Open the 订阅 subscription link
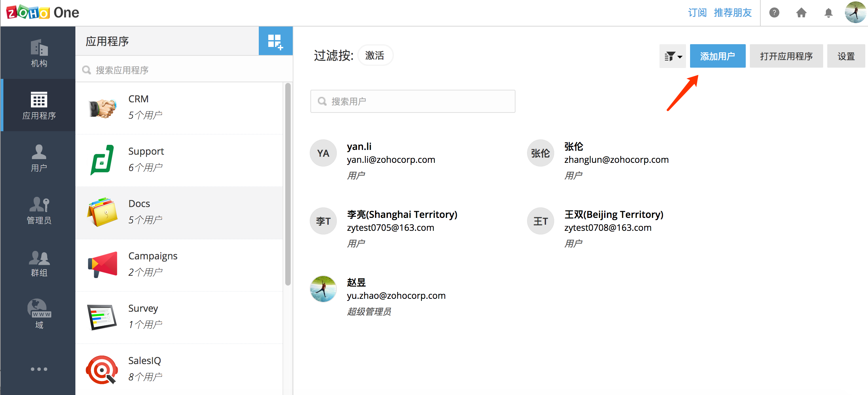The image size is (868, 395). coord(697,13)
